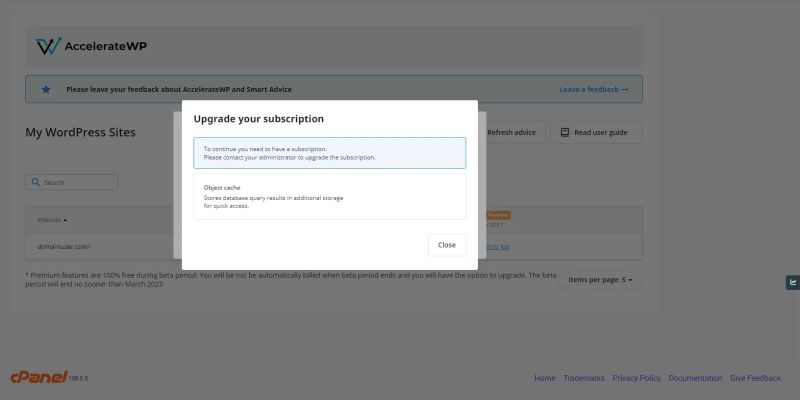Click the Premium badge in table header
This screenshot has width=800, height=400.
coord(498,215)
